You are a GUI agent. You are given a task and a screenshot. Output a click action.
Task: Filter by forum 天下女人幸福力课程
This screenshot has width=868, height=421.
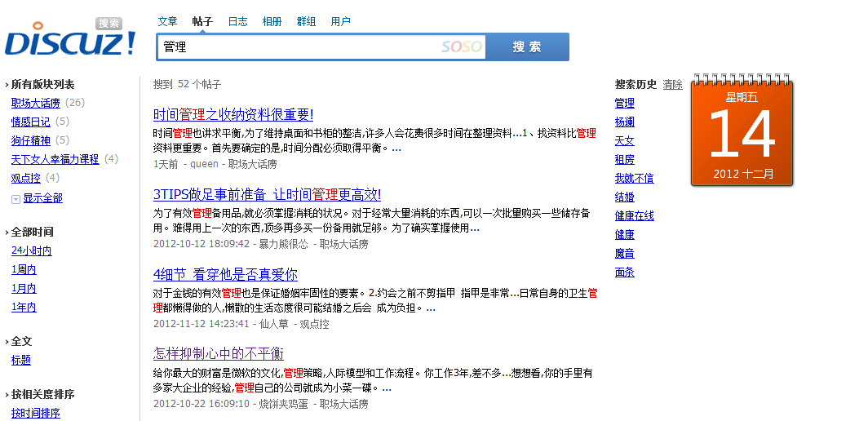pos(55,160)
